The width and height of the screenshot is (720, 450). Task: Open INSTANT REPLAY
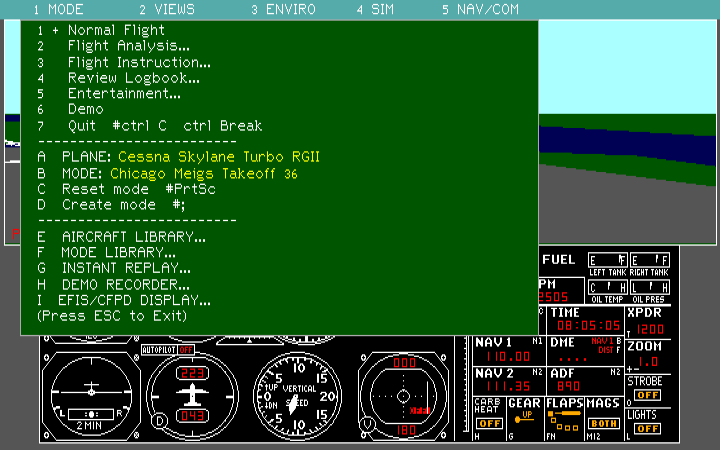114,268
